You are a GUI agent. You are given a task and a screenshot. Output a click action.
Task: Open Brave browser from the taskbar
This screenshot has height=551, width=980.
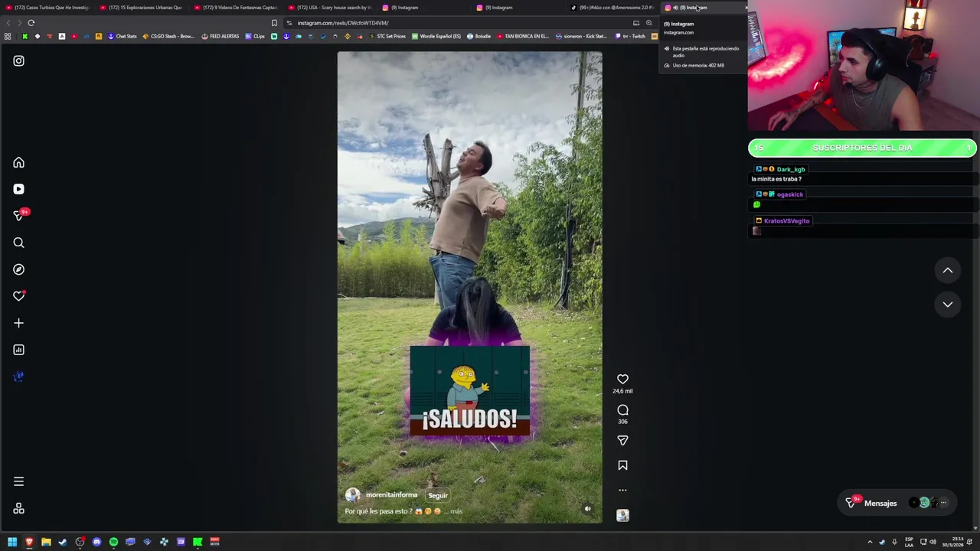click(x=29, y=542)
